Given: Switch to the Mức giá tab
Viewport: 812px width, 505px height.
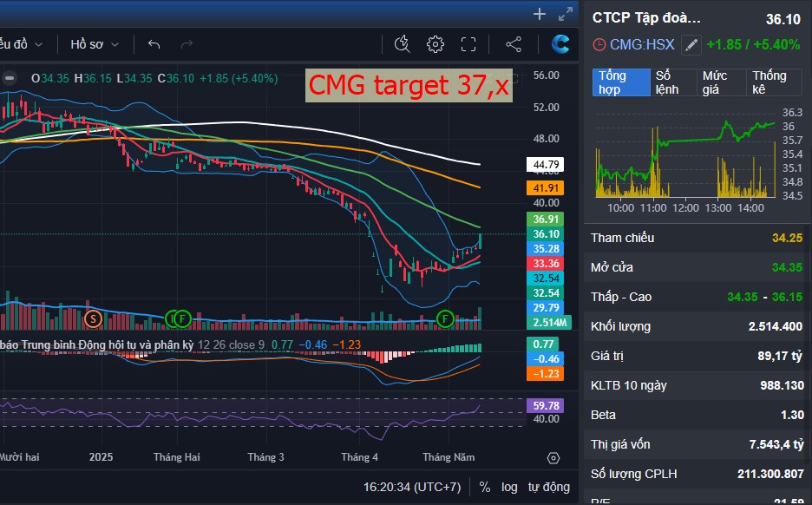Looking at the screenshot, I should pos(722,82).
